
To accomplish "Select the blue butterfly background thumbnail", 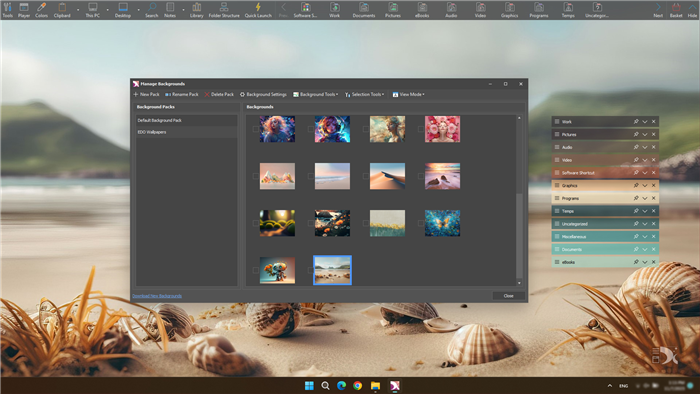I will point(442,223).
